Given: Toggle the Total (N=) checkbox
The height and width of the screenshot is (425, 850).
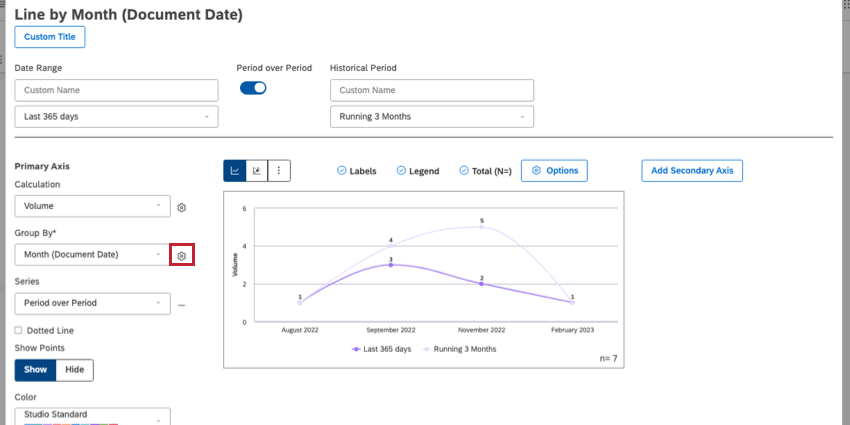Looking at the screenshot, I should click(x=464, y=171).
